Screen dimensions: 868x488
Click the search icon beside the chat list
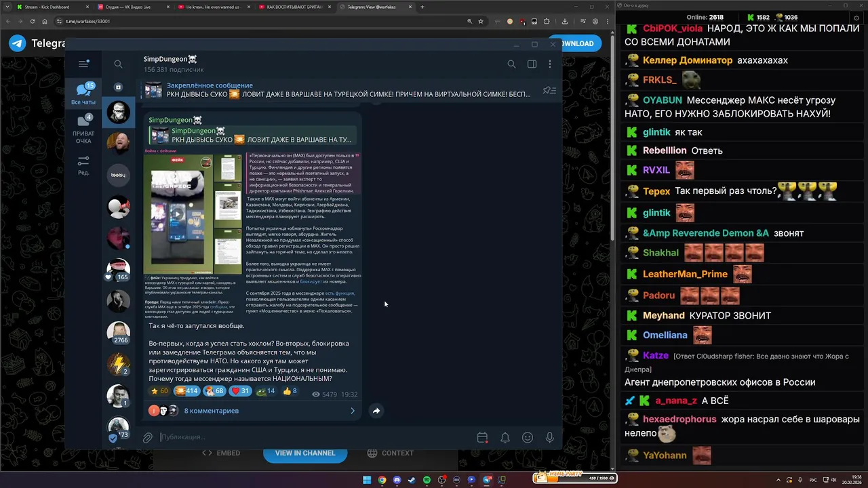[118, 64]
